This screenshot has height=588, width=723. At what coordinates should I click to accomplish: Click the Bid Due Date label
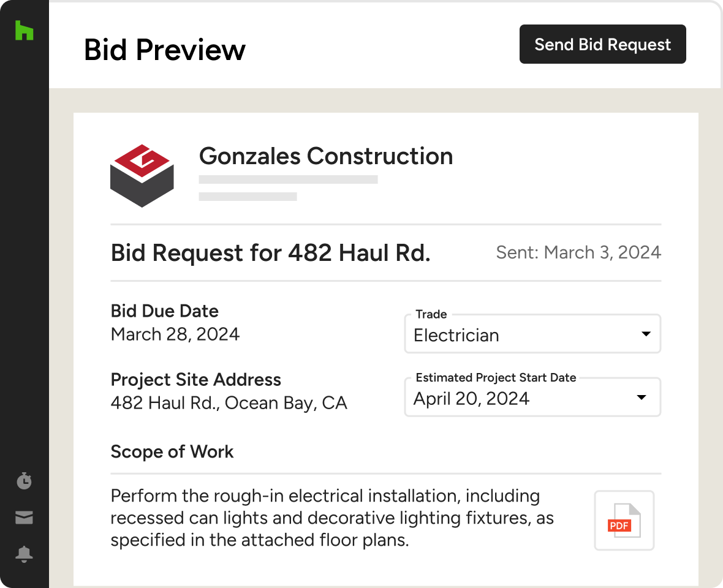[165, 311]
